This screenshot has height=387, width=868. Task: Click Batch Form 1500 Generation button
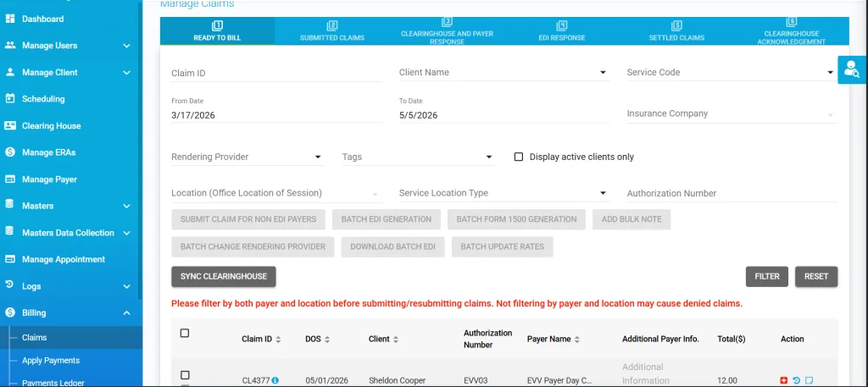pos(516,219)
